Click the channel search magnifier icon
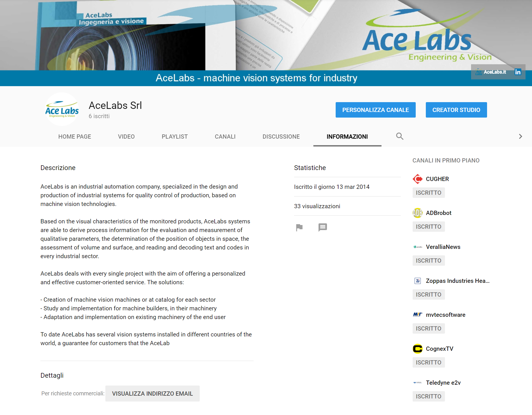532x415 pixels. point(400,136)
